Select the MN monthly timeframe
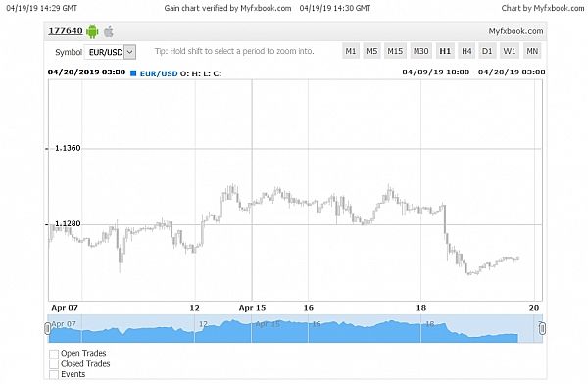588x384 pixels. tap(532, 51)
